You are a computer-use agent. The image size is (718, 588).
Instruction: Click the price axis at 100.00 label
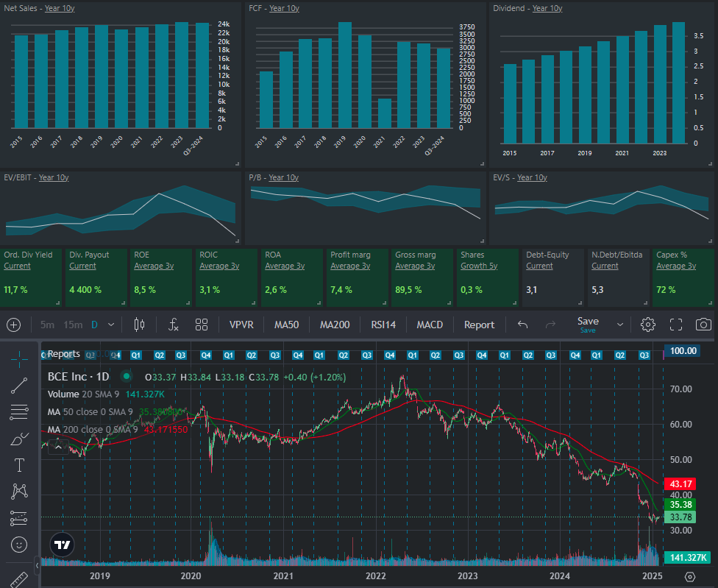(x=680, y=351)
